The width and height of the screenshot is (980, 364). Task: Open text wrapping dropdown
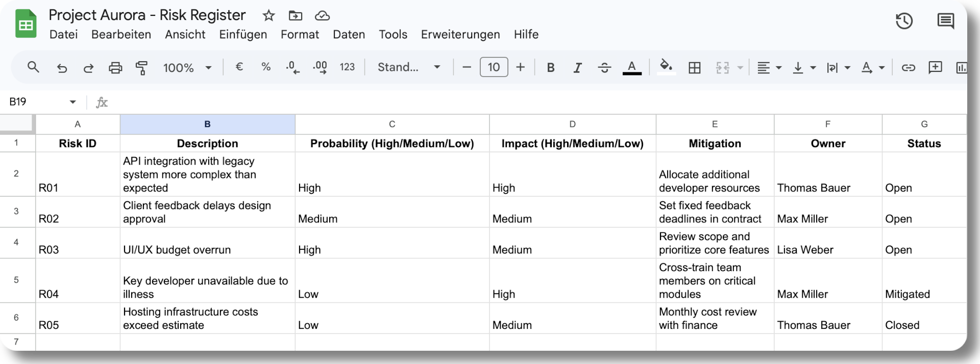pos(838,67)
